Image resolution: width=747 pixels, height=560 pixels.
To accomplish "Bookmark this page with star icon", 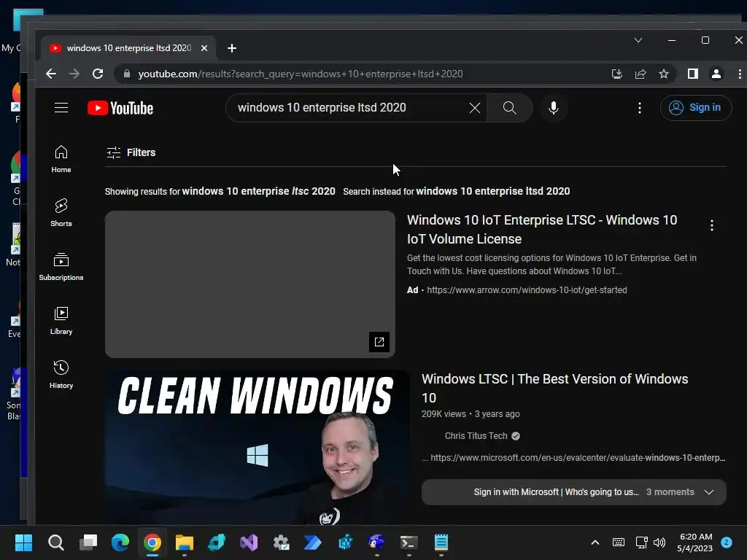I will [x=664, y=74].
